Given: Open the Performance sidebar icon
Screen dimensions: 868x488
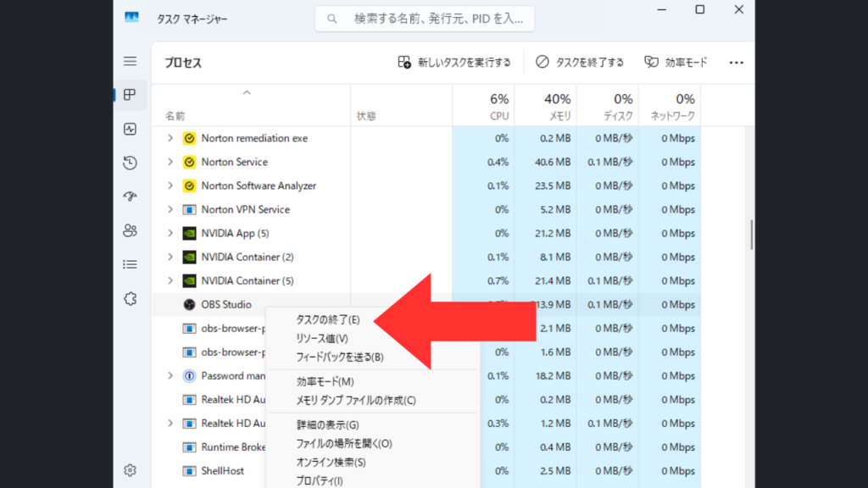Looking at the screenshot, I should [130, 129].
